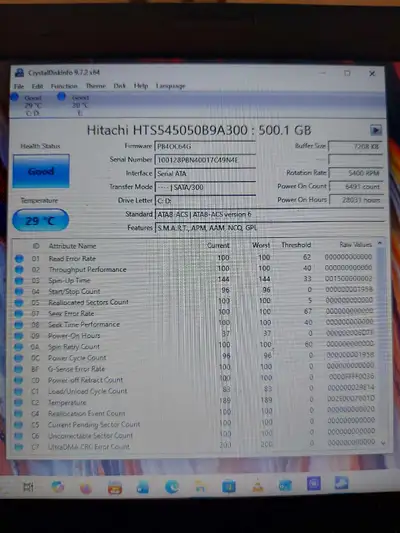Viewport: 400px width, 533px height.
Task: Open the File menu
Action: (19, 86)
